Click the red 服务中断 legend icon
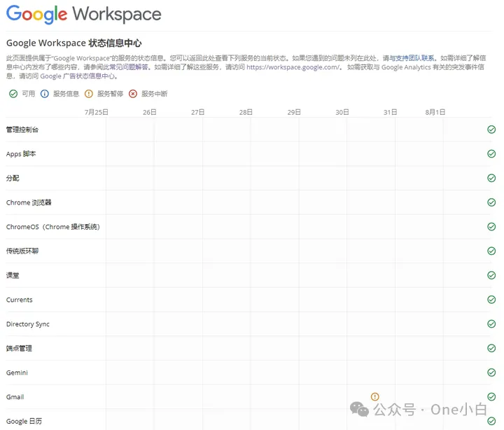 pyautogui.click(x=133, y=94)
